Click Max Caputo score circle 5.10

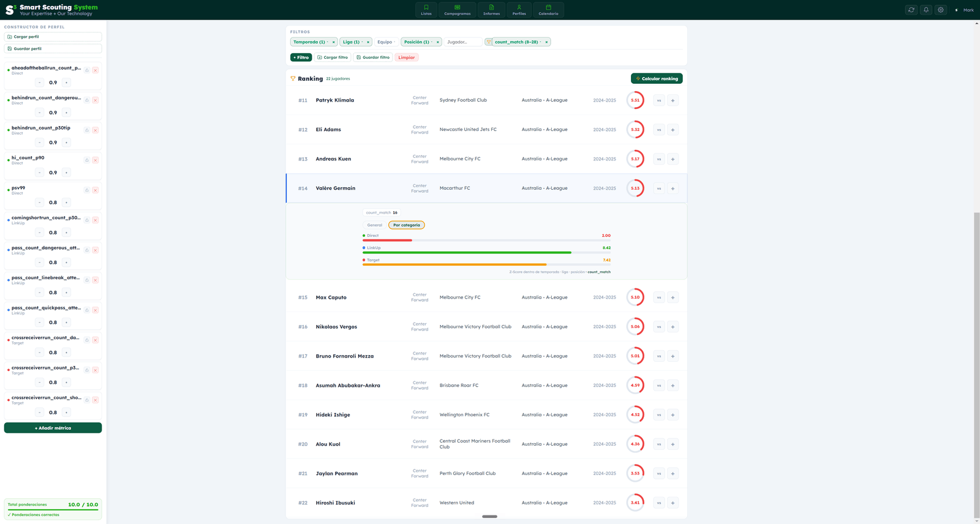pyautogui.click(x=635, y=298)
